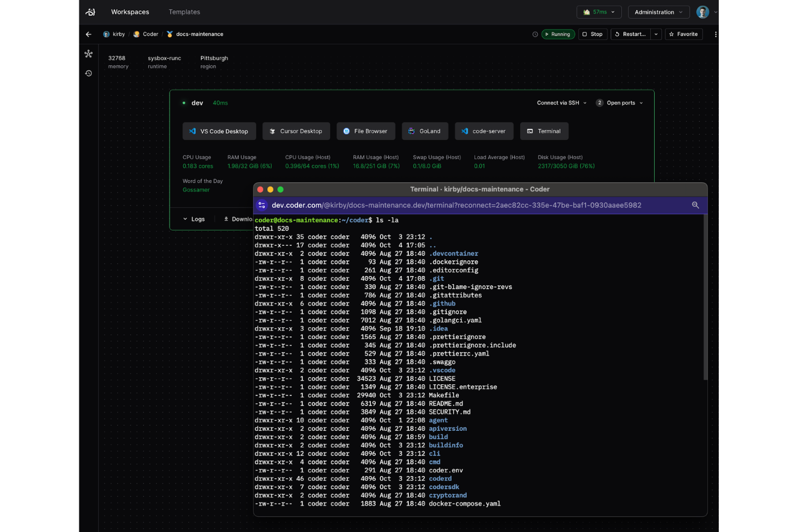
Task: Click the back arrow to return to workspaces
Action: pyautogui.click(x=88, y=34)
